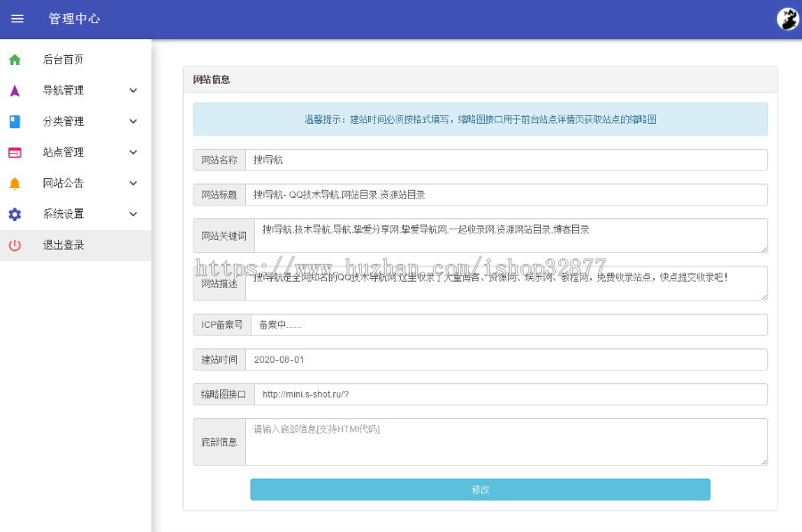Focus the 网站标题 input field
The image size is (802, 532).
506,195
